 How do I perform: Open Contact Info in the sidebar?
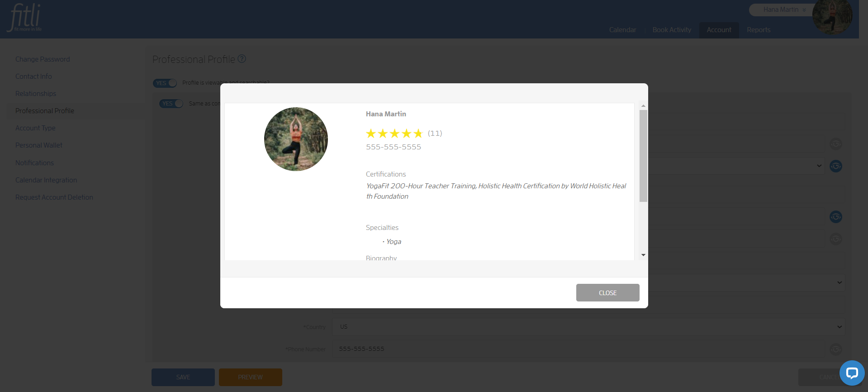coord(33,76)
